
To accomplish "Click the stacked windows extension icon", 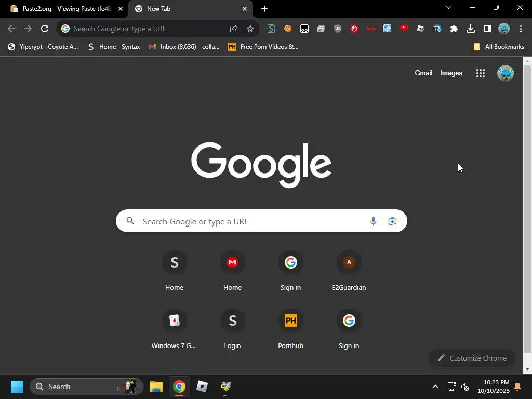I will (321, 29).
